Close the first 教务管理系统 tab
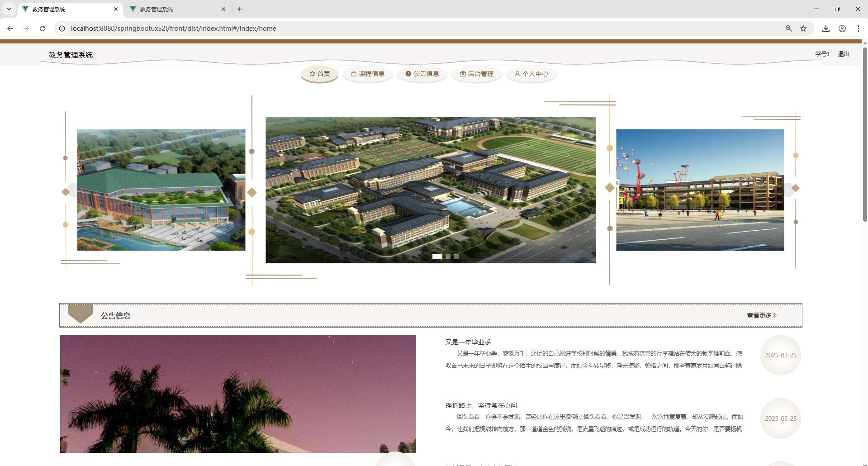 [116, 9]
